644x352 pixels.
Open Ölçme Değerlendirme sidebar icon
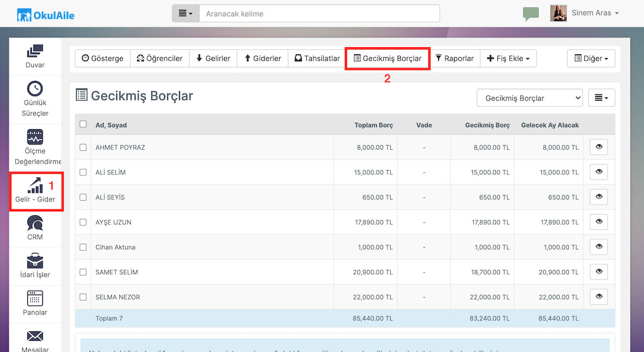click(x=35, y=137)
